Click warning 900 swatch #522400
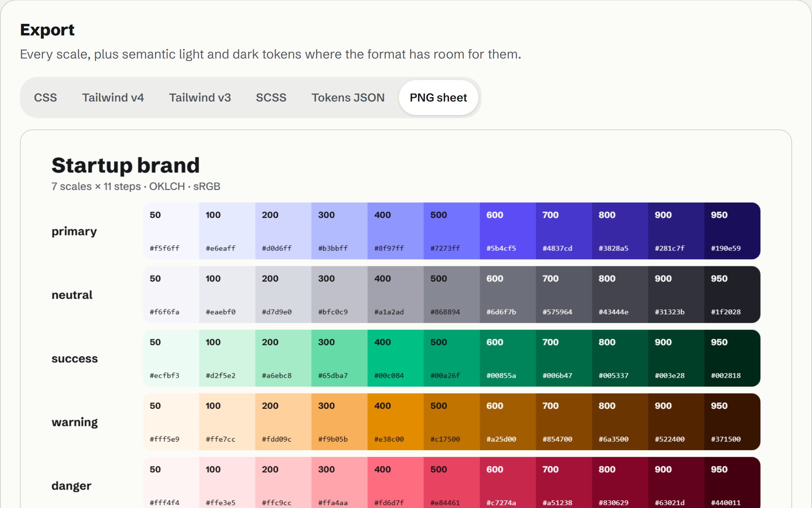812x508 pixels. (676, 422)
